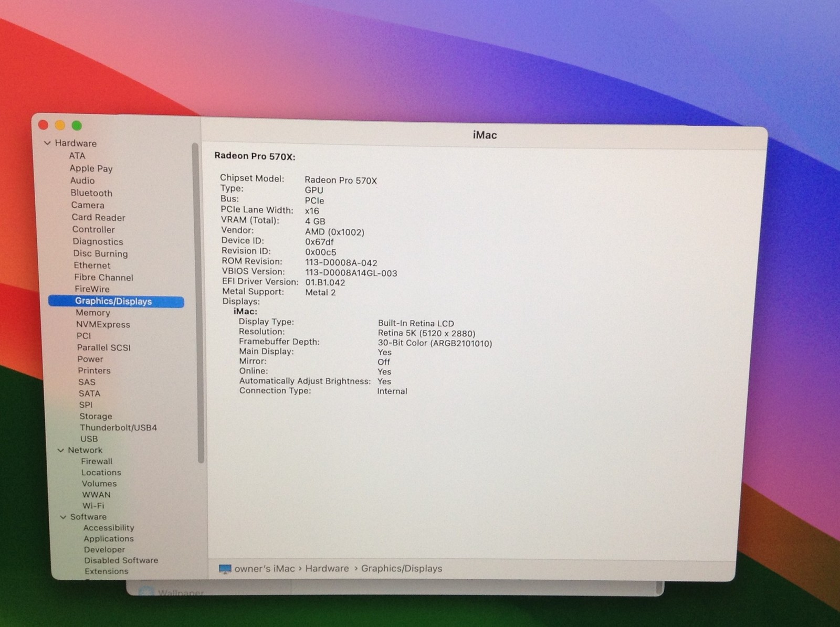The width and height of the screenshot is (840, 627).
Task: Click the Metal 2 support value
Action: coord(320,293)
